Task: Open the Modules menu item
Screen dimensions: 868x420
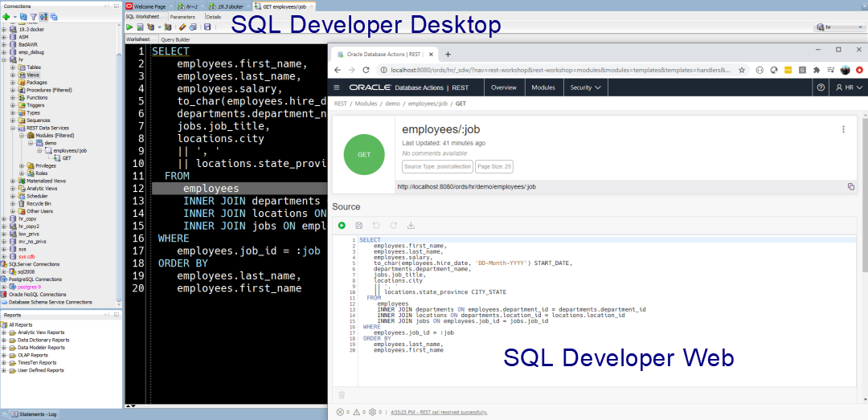Action: pyautogui.click(x=543, y=88)
